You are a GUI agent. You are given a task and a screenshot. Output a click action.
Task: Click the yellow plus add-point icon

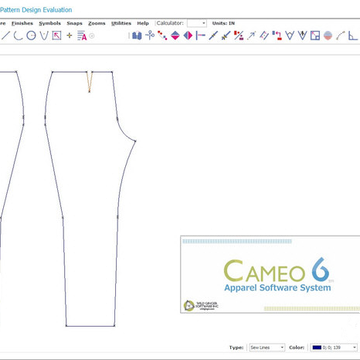69,35
